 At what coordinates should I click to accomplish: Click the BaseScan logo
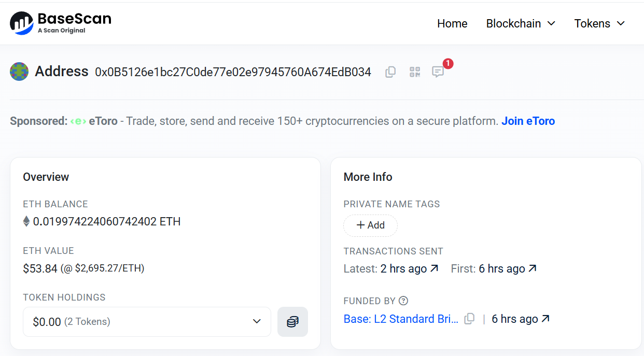(x=61, y=23)
